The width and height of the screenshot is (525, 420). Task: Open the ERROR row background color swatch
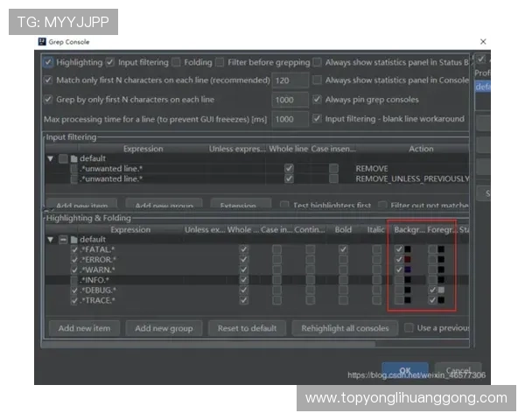[408, 260]
